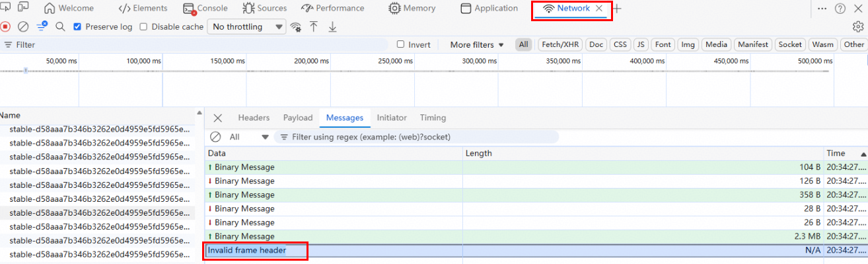Open network search magnifier
868x264 pixels.
pyautogui.click(x=60, y=26)
